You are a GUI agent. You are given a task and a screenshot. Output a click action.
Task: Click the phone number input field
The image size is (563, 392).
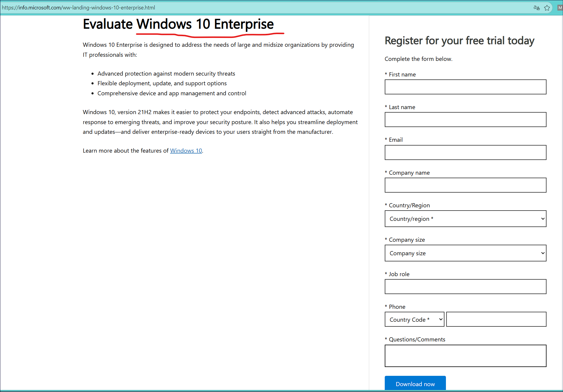click(x=496, y=319)
